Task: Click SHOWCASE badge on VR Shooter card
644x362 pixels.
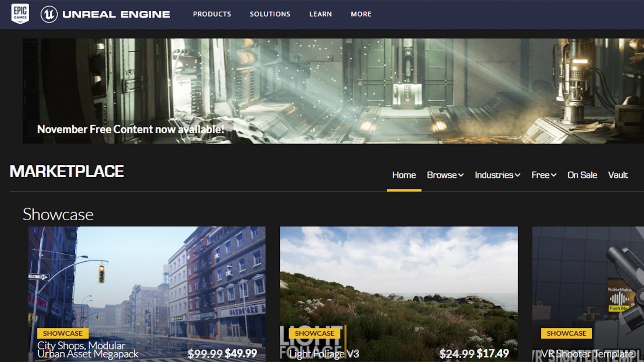Action: [x=567, y=333]
